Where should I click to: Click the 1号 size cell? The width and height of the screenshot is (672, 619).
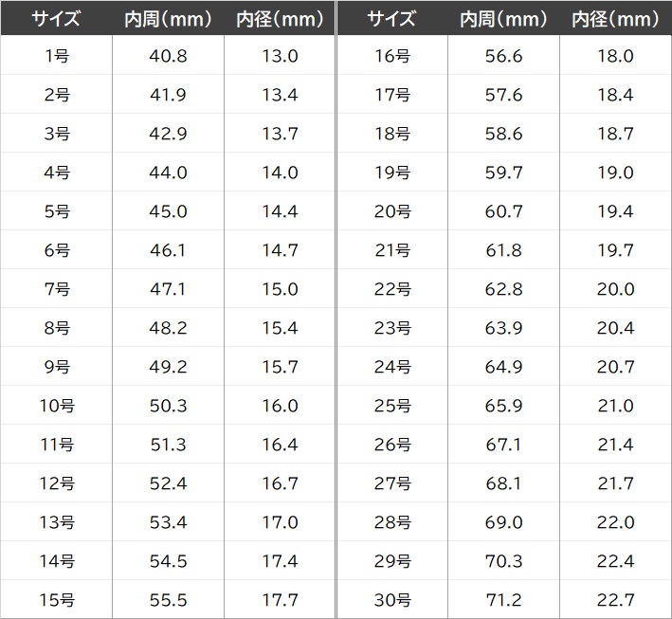pyautogui.click(x=57, y=56)
